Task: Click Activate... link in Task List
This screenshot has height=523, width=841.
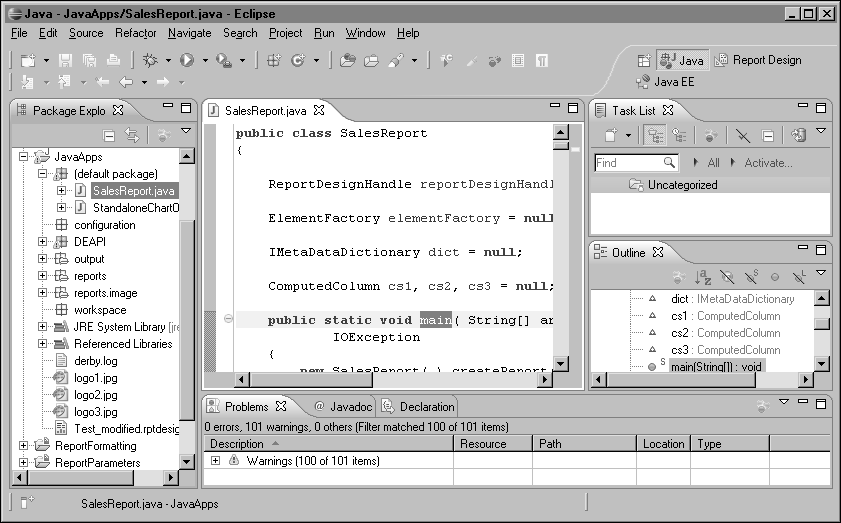Action: tap(768, 163)
